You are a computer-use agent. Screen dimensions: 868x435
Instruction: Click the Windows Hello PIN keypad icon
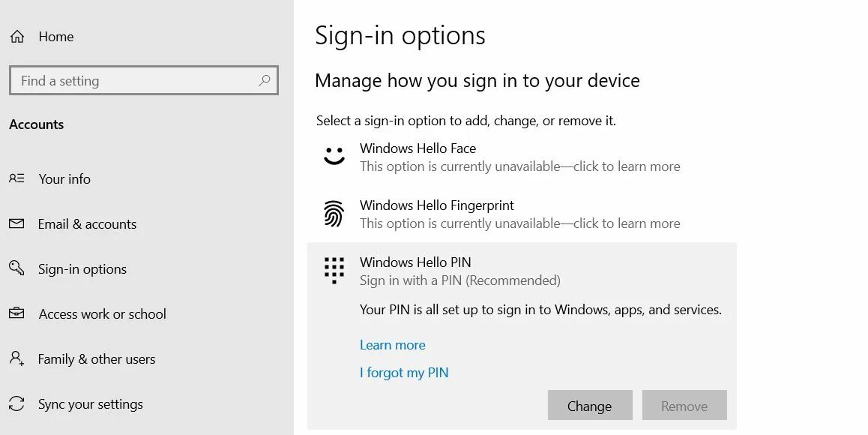pos(334,269)
